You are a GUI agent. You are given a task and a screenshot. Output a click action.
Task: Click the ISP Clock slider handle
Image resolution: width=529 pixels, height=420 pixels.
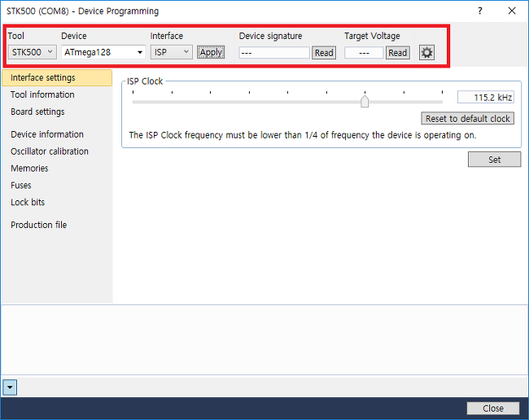pos(365,101)
